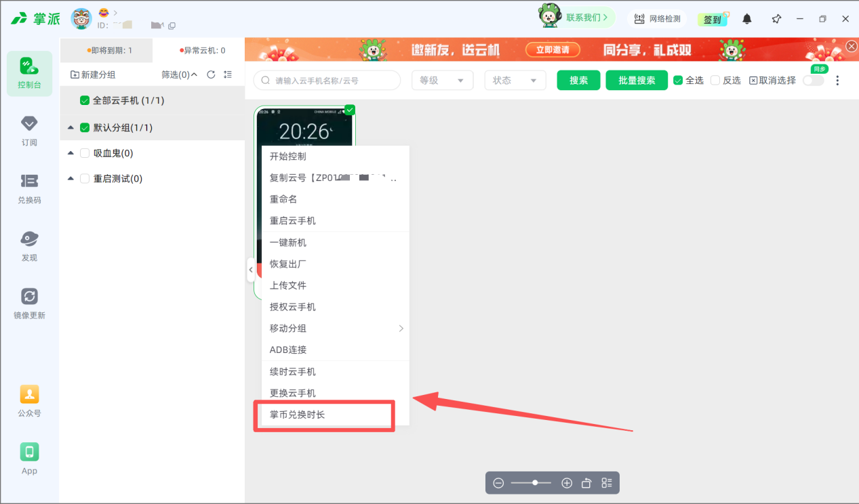
Task: Uncheck the cloud phone thumbnail checkmark
Action: [350, 110]
